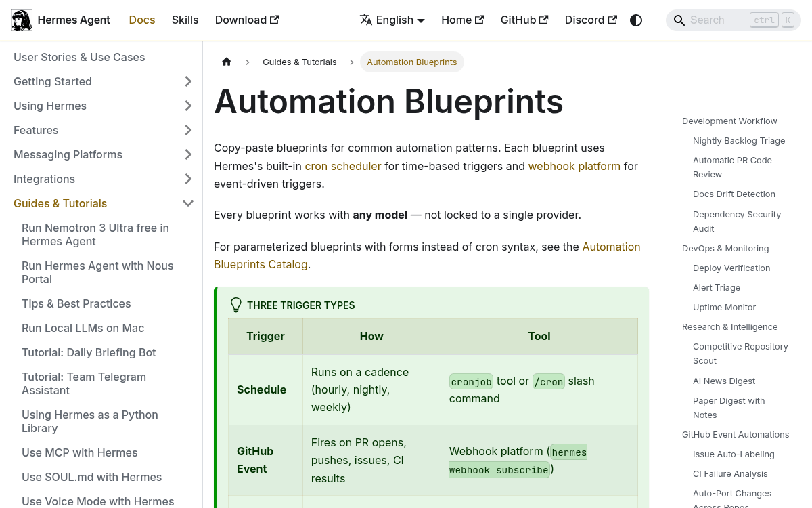
Task: Jump to CI Failure Analysis
Action: (x=731, y=473)
